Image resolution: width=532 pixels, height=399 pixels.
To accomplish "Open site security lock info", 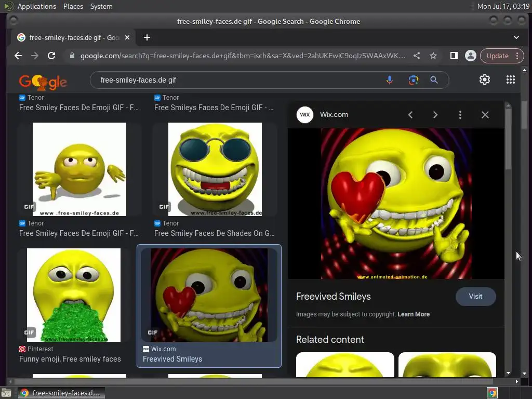I will pos(72,56).
